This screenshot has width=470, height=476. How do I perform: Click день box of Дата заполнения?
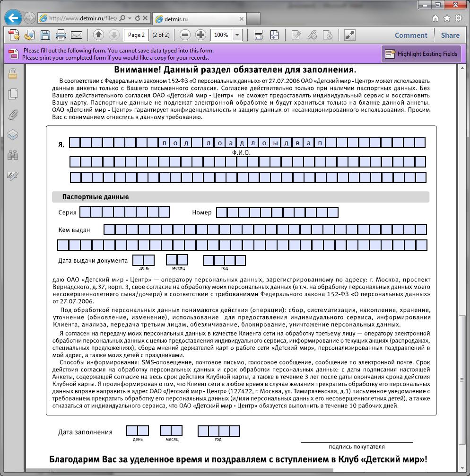pyautogui.click(x=138, y=431)
